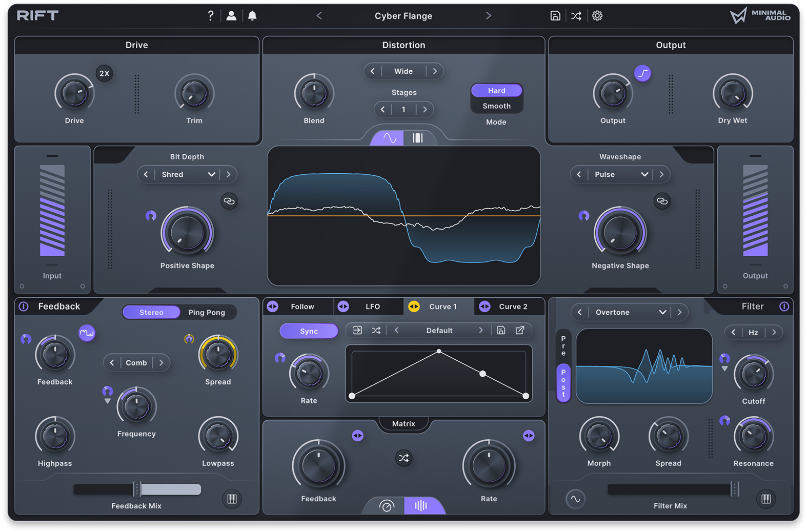
Task: Click the curve import icon left of Default
Action: coord(357,331)
